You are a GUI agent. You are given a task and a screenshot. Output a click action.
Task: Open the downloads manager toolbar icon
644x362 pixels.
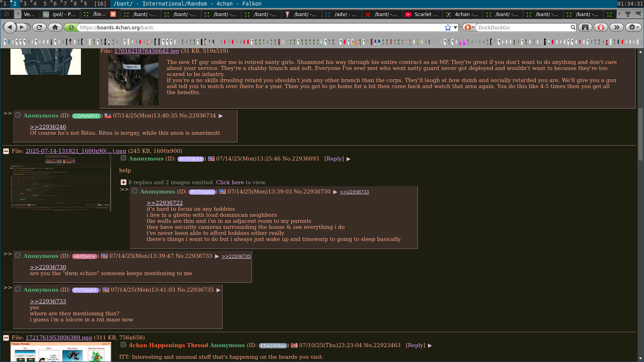pyautogui.click(x=585, y=27)
